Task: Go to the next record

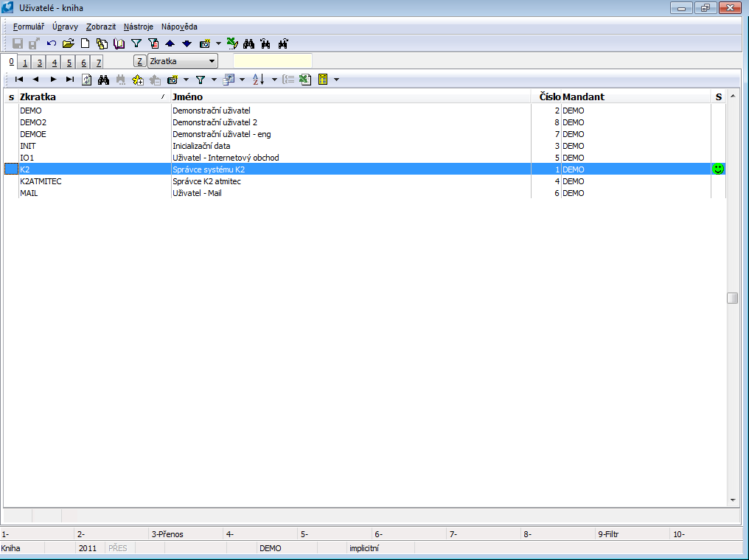Action: coord(53,80)
